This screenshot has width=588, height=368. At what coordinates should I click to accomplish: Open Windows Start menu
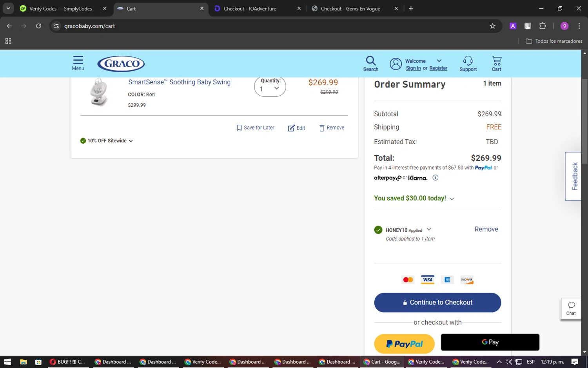click(7, 362)
